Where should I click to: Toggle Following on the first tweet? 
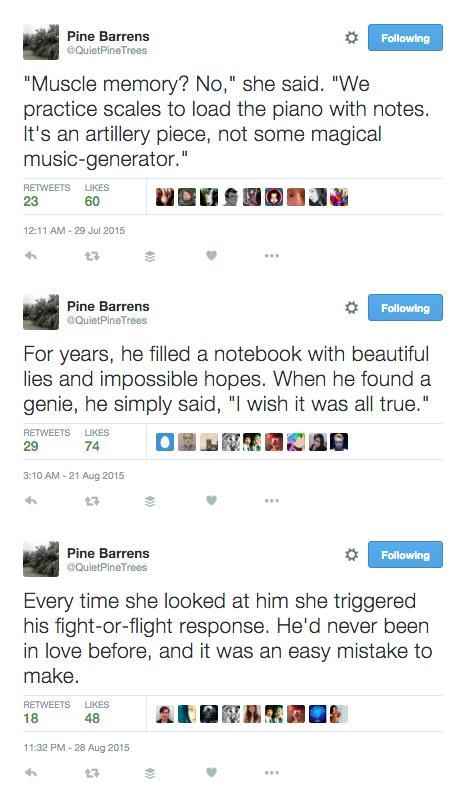(x=405, y=38)
